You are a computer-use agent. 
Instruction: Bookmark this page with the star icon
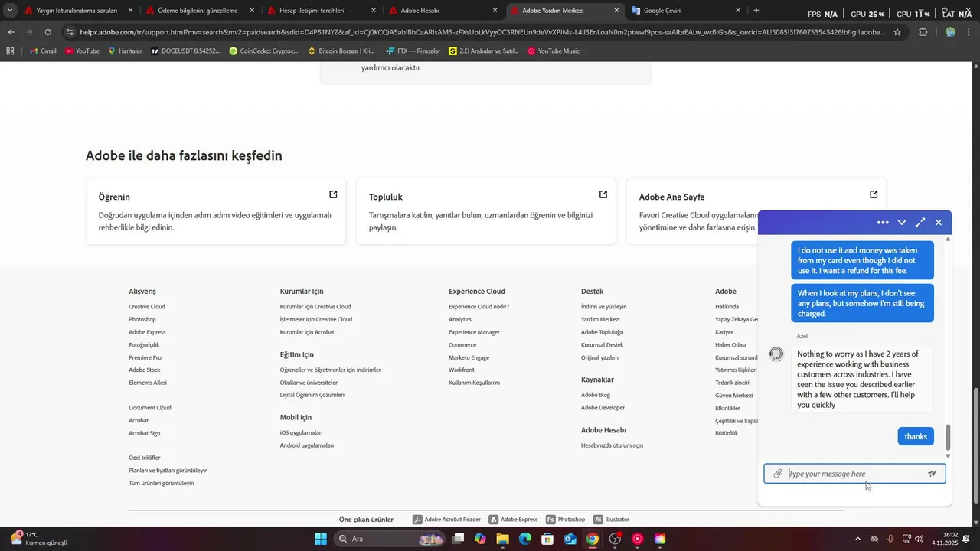point(897,32)
